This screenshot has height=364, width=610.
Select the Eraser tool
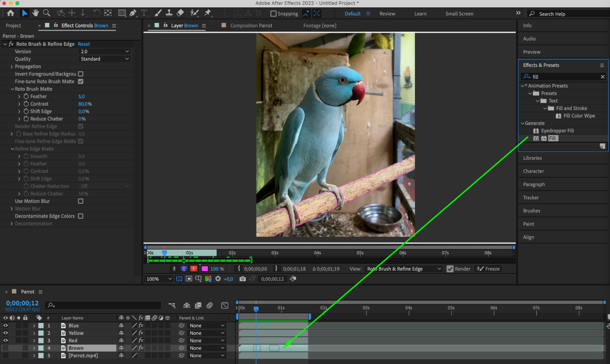(180, 13)
